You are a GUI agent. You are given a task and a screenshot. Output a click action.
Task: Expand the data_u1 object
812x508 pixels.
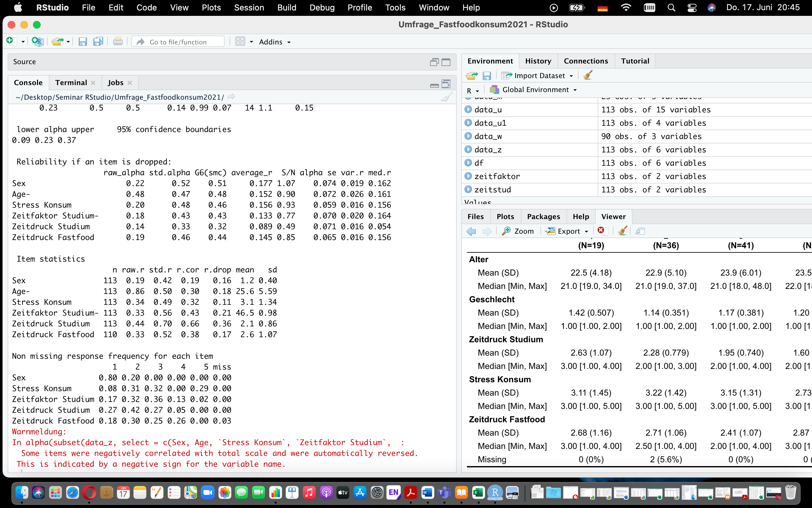pos(468,123)
